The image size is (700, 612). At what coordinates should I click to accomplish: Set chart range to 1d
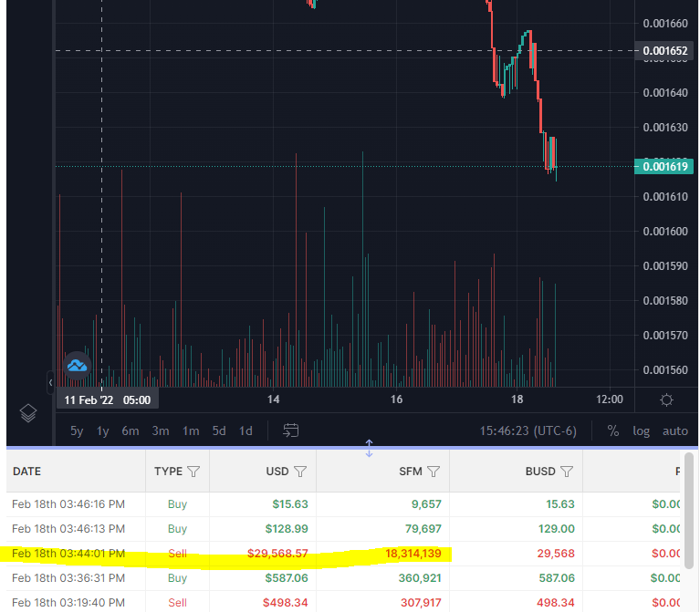[x=246, y=430]
